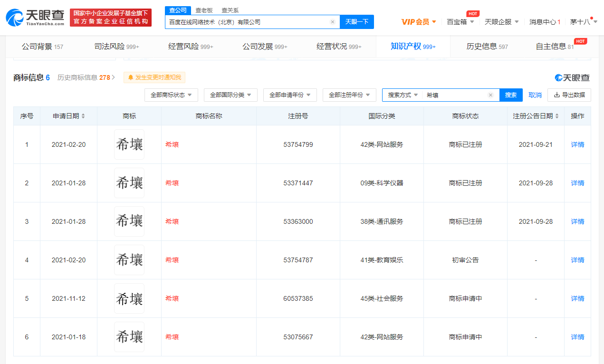Open 经营状况 section tab
Viewport: 604px width, 364px height.
pos(339,47)
